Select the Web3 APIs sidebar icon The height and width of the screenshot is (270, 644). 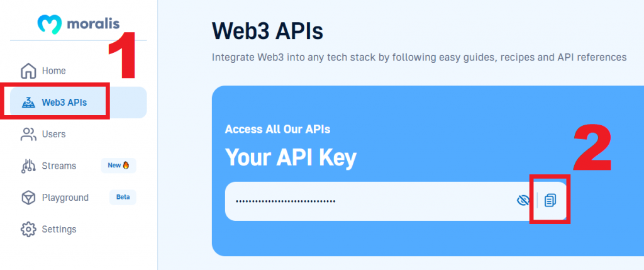point(28,103)
